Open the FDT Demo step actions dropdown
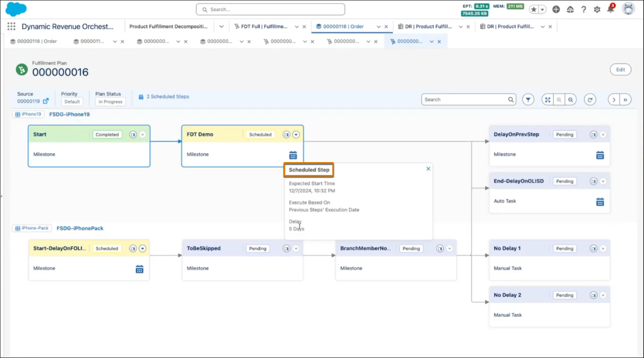644x358 pixels. (296, 134)
